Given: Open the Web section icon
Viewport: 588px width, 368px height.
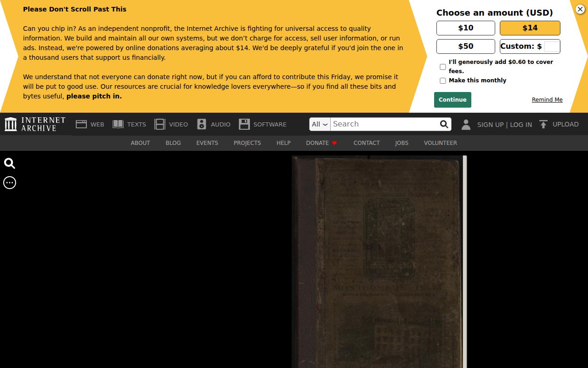Looking at the screenshot, I should coord(81,124).
